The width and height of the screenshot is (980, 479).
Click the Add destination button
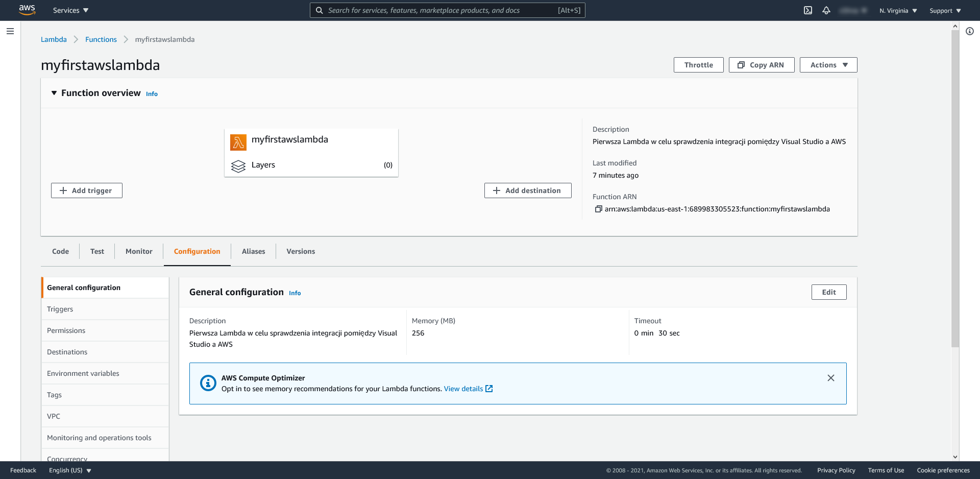pos(528,190)
